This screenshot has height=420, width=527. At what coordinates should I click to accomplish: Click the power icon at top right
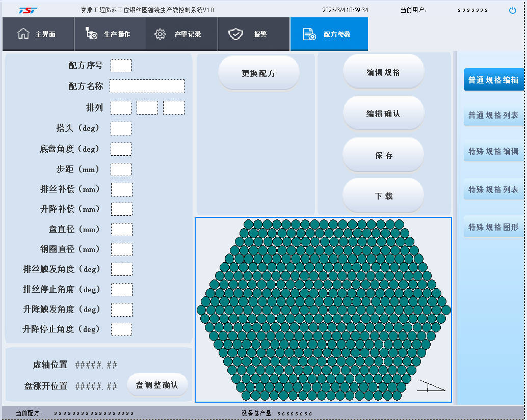tap(513, 10)
